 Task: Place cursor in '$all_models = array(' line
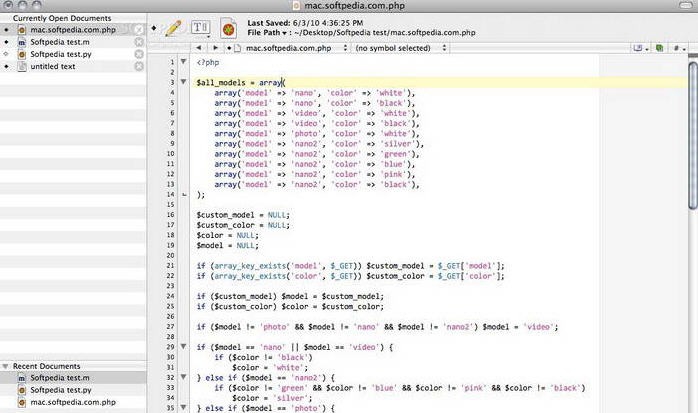pos(241,83)
